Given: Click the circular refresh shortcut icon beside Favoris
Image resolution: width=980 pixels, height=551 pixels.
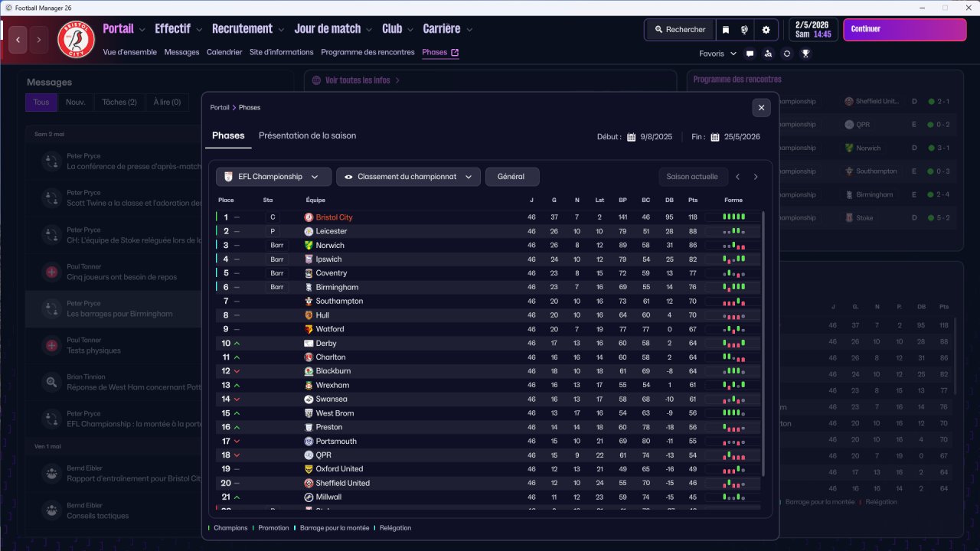Looking at the screenshot, I should [x=786, y=54].
